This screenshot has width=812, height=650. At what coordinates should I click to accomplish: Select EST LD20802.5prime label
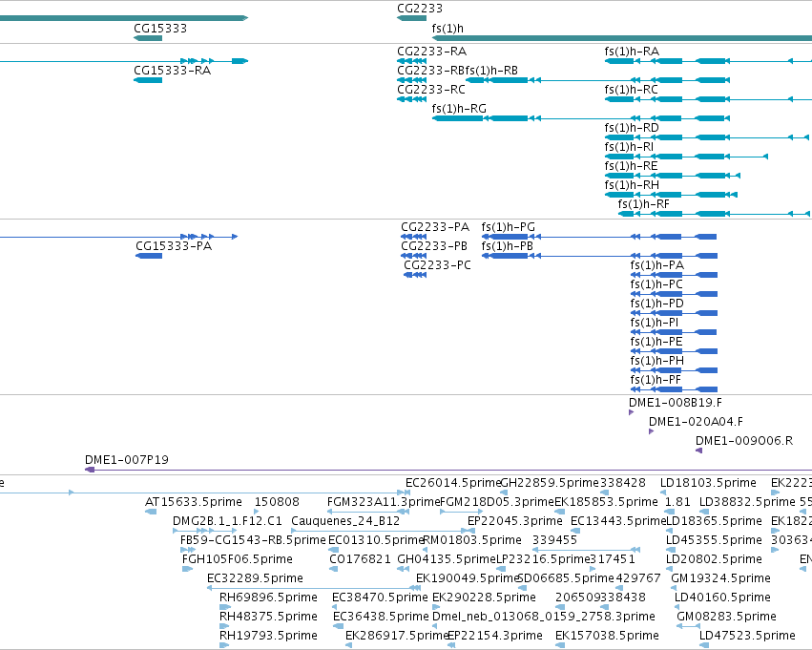[714, 559]
